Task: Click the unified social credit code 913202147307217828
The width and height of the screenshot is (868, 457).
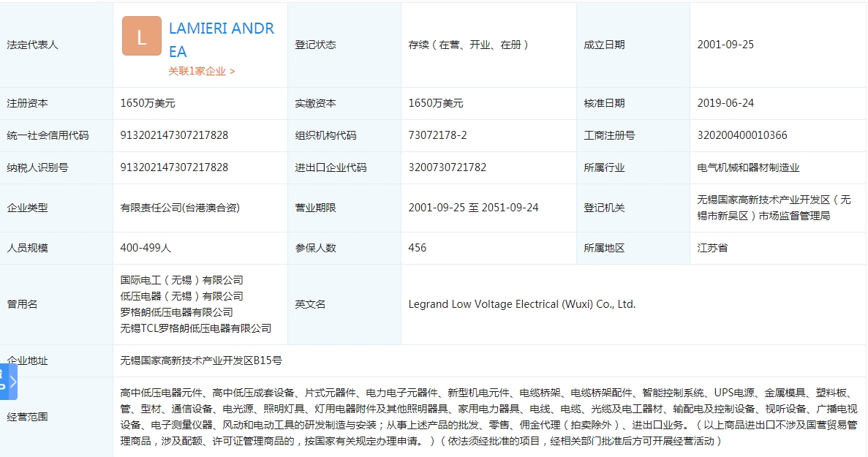Action: [x=174, y=135]
